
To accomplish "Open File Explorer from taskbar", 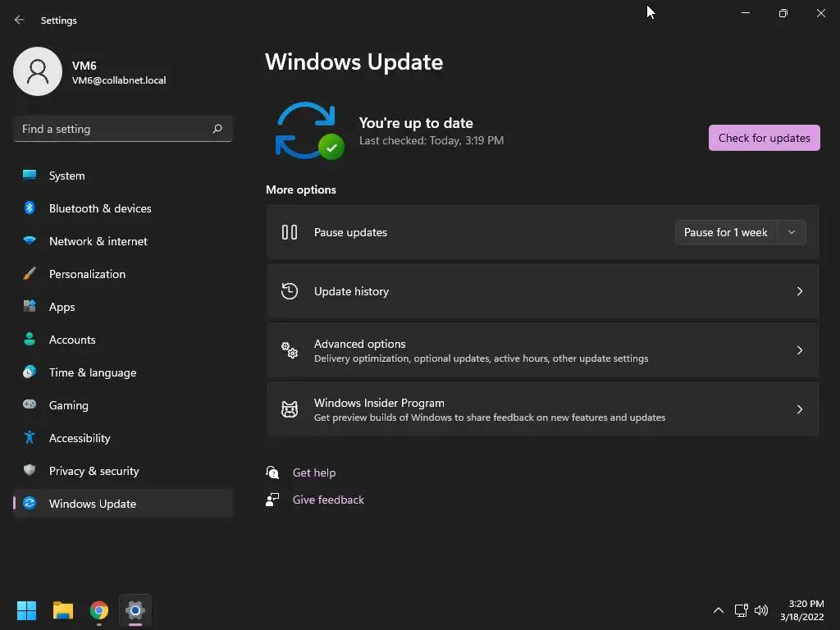I will pos(62,610).
